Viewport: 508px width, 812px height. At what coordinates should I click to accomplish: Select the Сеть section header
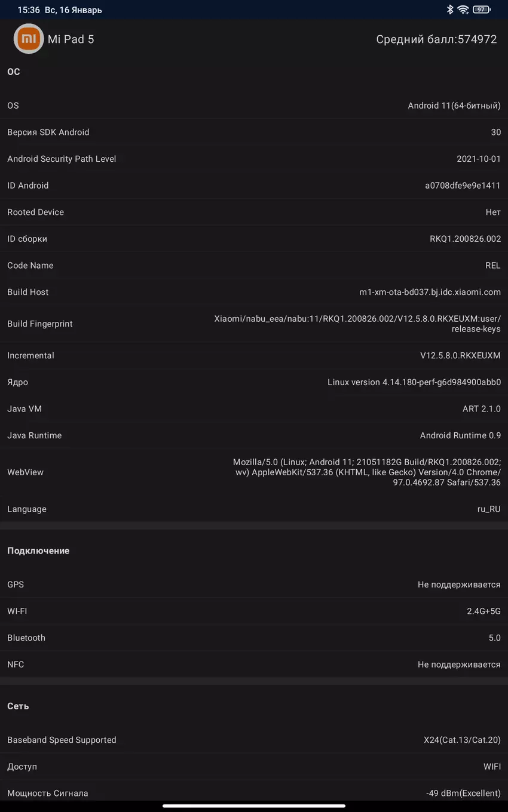pyautogui.click(x=18, y=706)
